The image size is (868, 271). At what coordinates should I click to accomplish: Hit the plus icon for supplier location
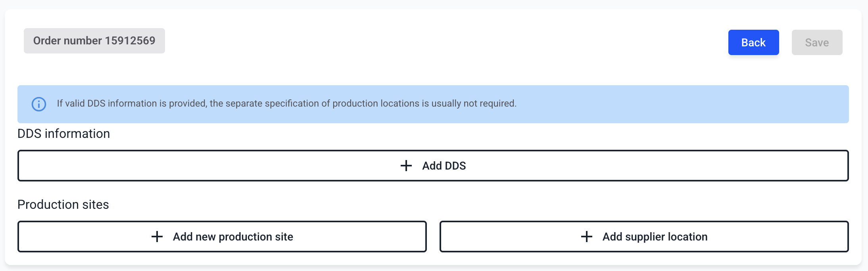(586, 237)
